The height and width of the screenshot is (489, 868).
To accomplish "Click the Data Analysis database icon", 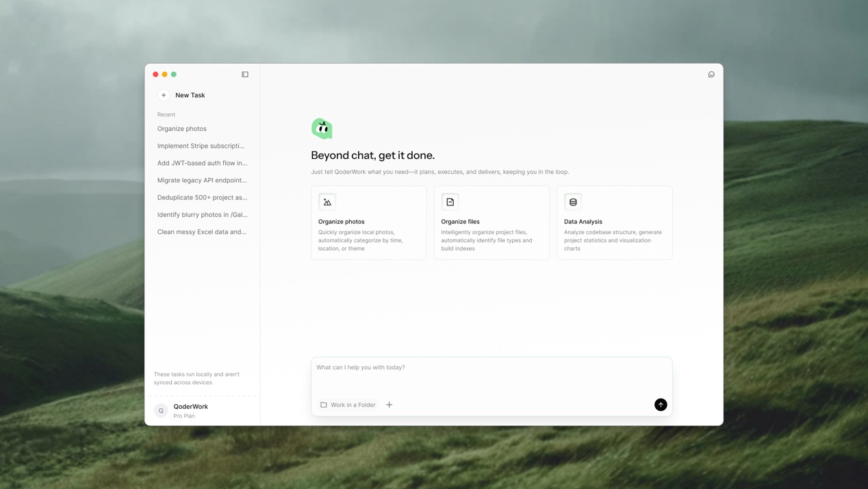I will tap(573, 202).
